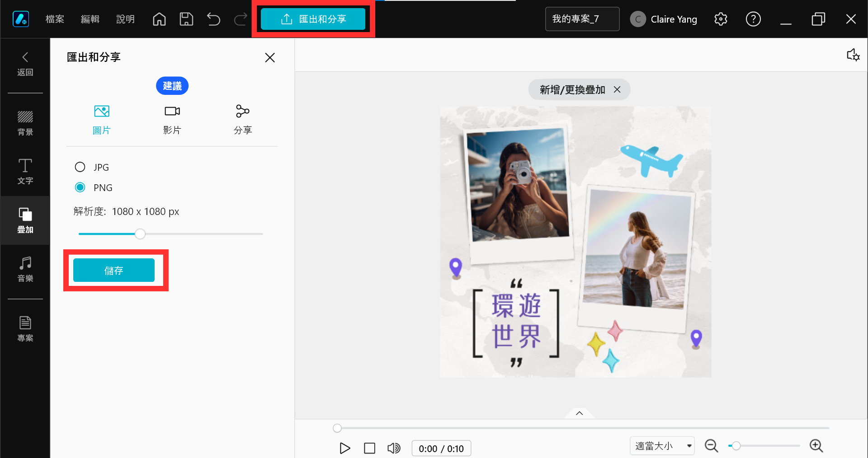Click the resolution slider handle
This screenshot has height=458, width=868.
[x=140, y=234]
